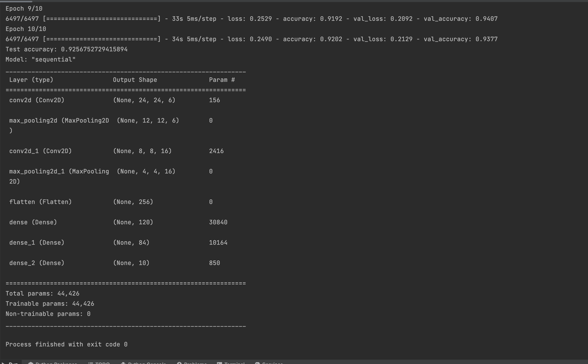
Task: Open the Services tool window icon
Action: 258,363
